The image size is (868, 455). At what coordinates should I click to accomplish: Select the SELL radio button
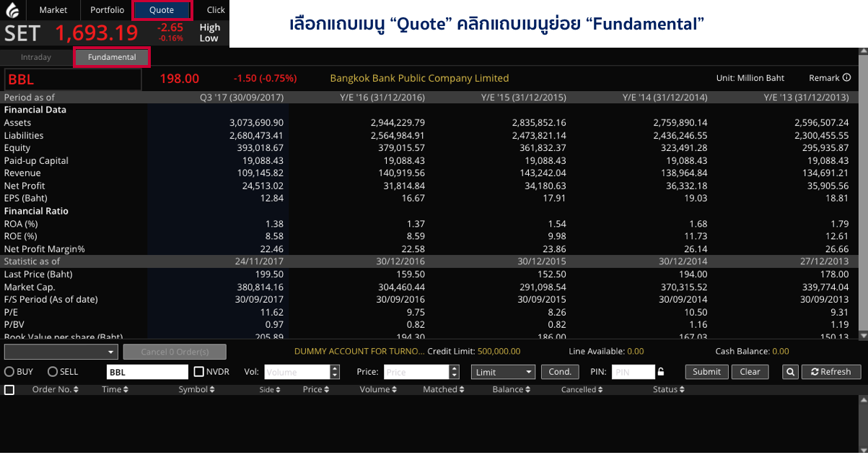click(53, 372)
